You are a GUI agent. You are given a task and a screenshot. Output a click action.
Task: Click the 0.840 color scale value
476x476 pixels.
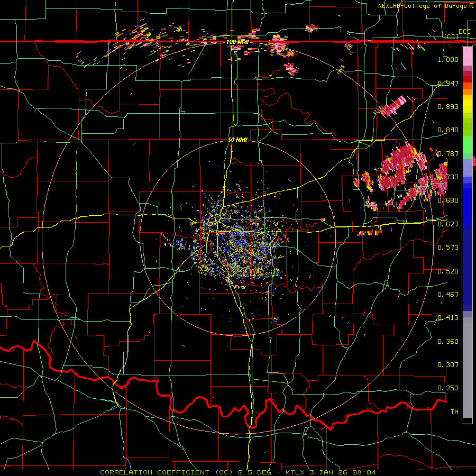coord(448,130)
